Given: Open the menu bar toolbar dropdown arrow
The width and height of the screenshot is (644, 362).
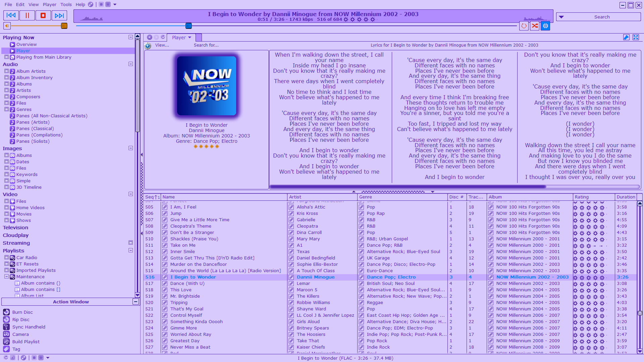Looking at the screenshot, I should pos(115,4).
